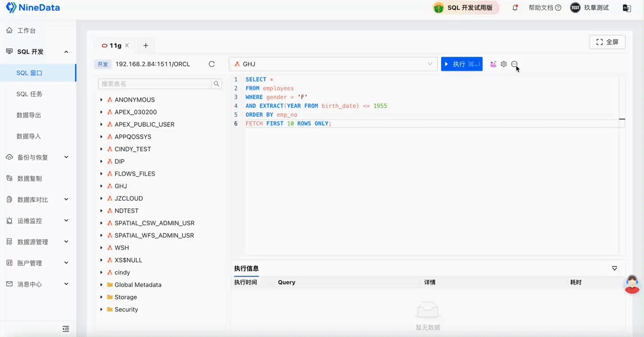Click the SQL 开发试用版 badge
This screenshot has width=644, height=337.
[x=466, y=7]
